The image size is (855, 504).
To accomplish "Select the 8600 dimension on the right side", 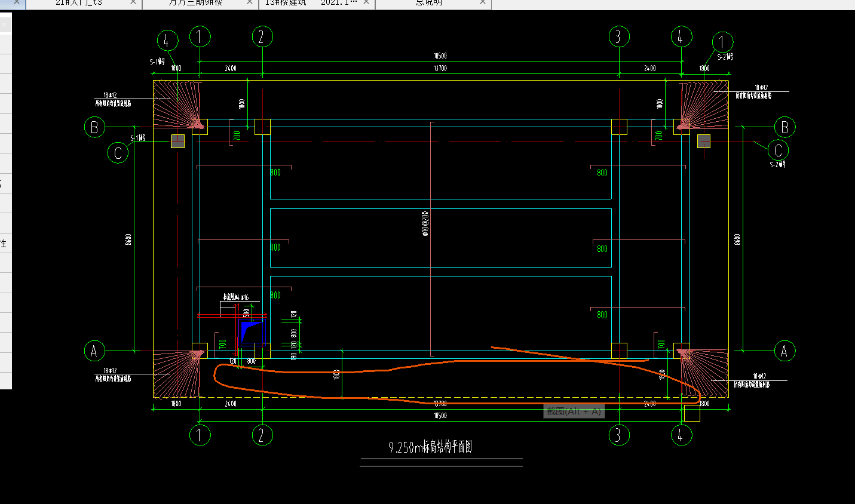I will coord(737,239).
